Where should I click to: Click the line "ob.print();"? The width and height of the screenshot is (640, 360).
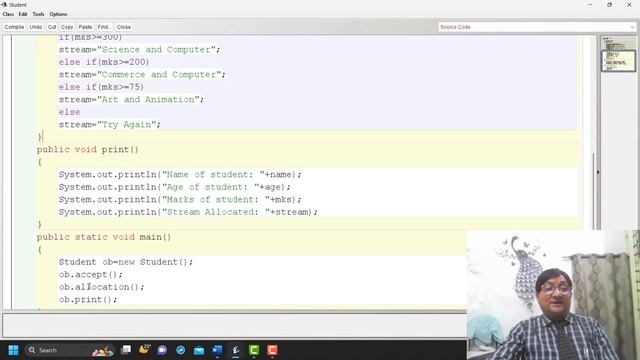88,300
